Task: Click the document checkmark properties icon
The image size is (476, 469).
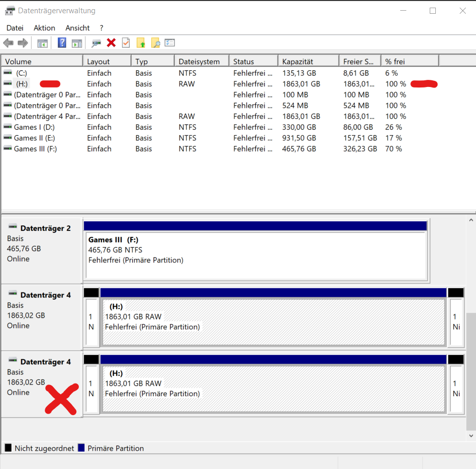Action: [x=126, y=43]
